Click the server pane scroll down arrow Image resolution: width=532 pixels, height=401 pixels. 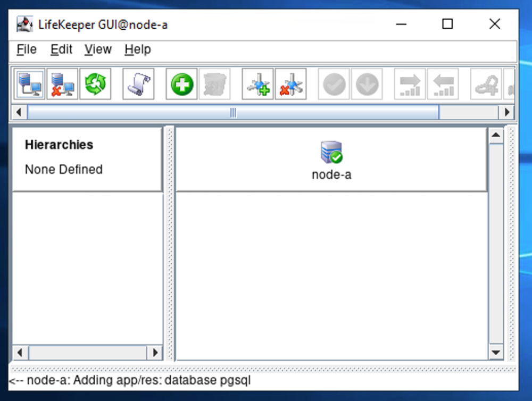[x=496, y=353]
